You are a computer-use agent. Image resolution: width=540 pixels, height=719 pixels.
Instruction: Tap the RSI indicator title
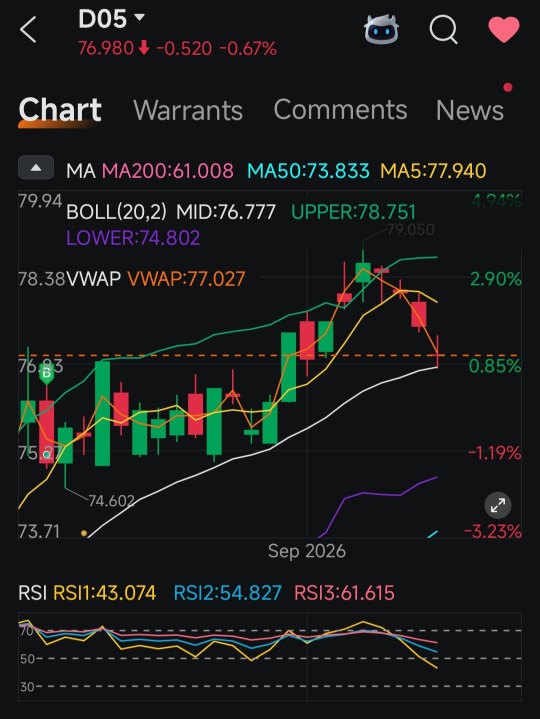pos(33,593)
